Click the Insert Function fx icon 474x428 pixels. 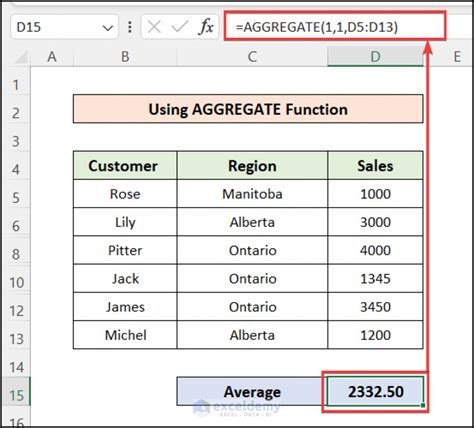[x=206, y=27]
